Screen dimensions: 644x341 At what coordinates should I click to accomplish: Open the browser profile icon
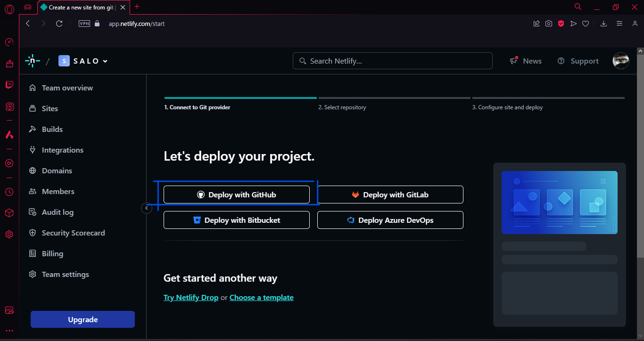(x=635, y=24)
